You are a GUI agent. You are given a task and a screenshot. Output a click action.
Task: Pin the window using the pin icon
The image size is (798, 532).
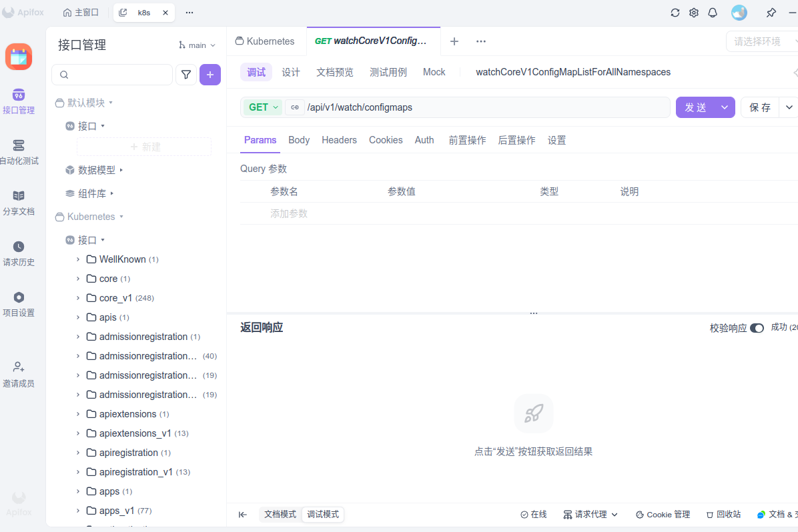tap(771, 12)
